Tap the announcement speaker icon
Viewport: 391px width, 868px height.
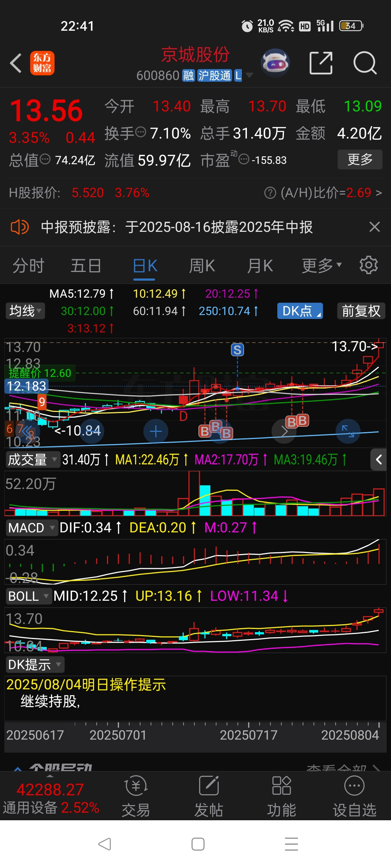click(20, 227)
